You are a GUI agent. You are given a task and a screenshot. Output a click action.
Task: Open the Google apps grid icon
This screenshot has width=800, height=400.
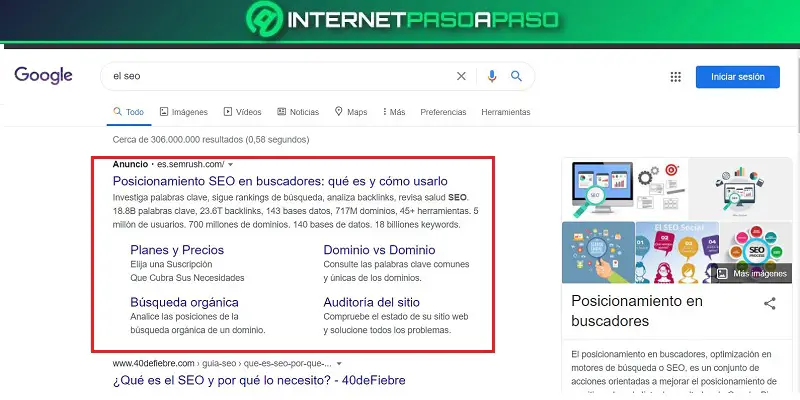click(676, 77)
